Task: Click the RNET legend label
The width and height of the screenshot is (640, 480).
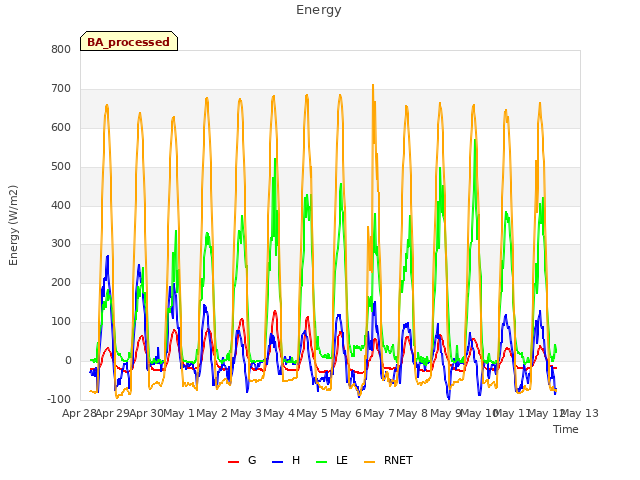Action: [398, 460]
